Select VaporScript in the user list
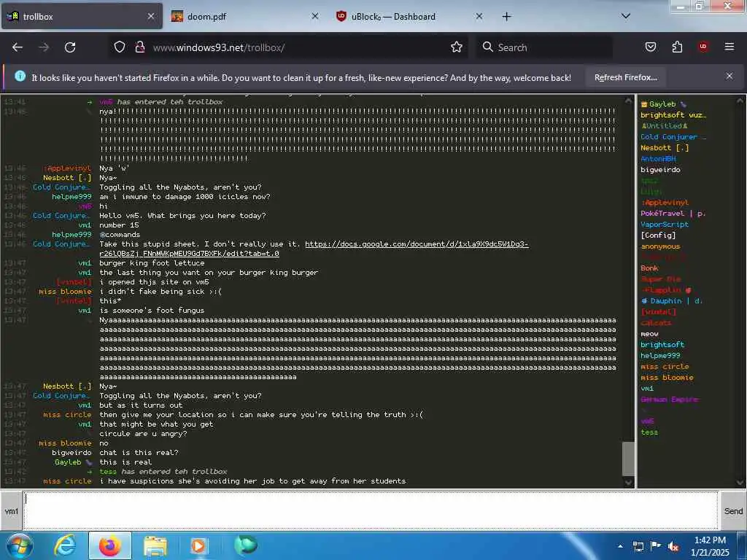 pyautogui.click(x=664, y=225)
